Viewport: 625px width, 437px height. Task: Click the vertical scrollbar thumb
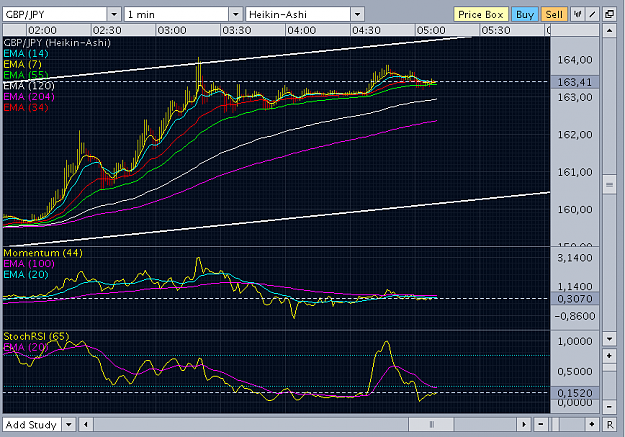(x=609, y=185)
